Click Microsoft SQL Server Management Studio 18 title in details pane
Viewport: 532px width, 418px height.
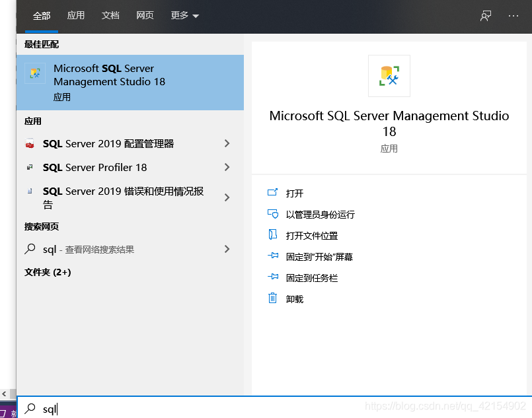tap(389, 123)
